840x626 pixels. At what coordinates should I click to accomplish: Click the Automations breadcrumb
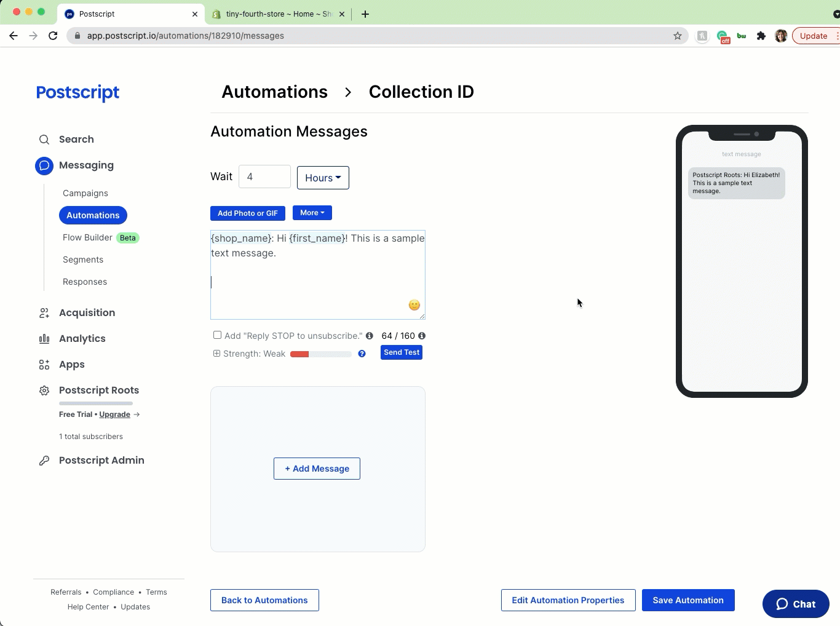pos(275,92)
